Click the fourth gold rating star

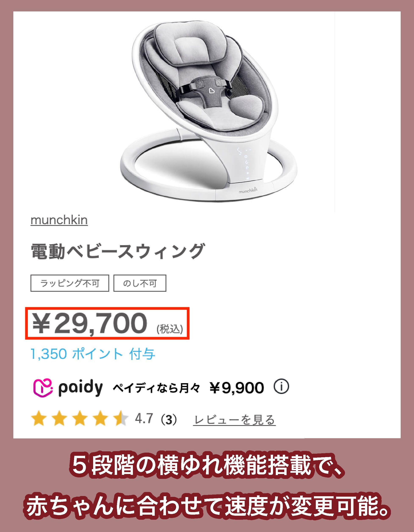pyautogui.click(x=100, y=419)
